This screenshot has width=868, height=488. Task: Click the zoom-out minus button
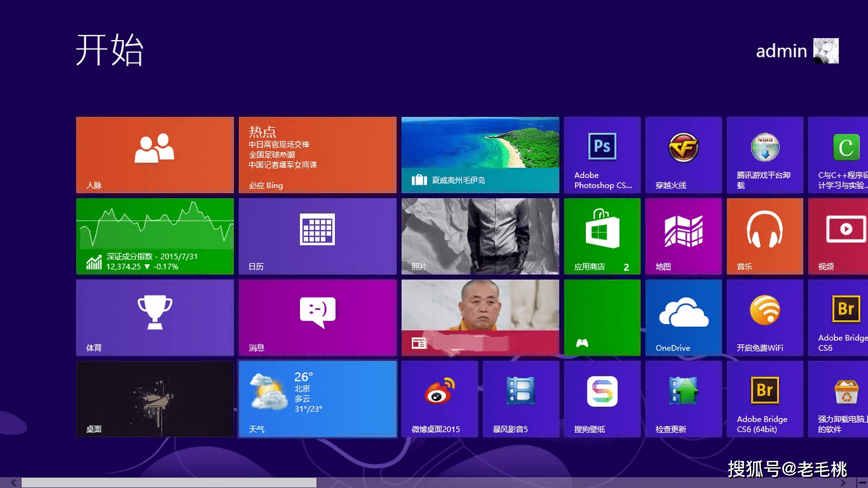(863, 483)
